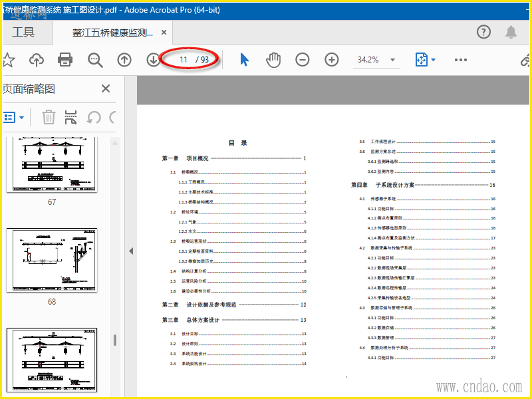Click the 目录 heading on the page

pos(238,143)
